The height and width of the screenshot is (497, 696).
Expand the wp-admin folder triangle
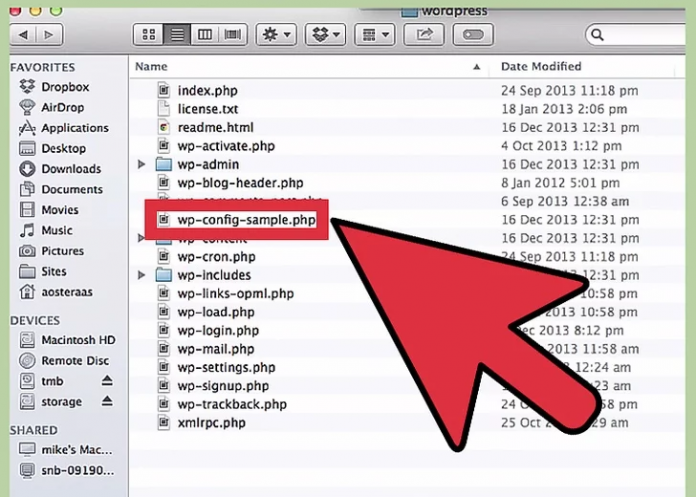[x=142, y=164]
